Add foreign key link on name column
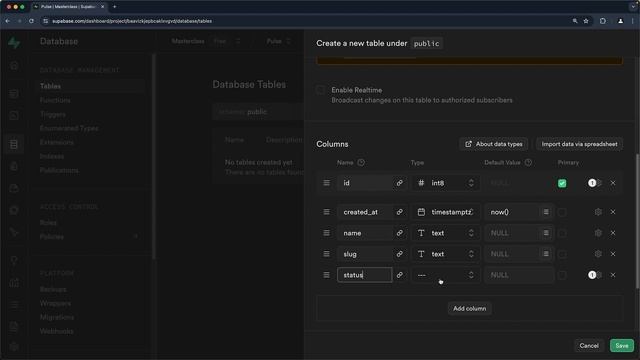This screenshot has height=360, width=640. pyautogui.click(x=400, y=233)
